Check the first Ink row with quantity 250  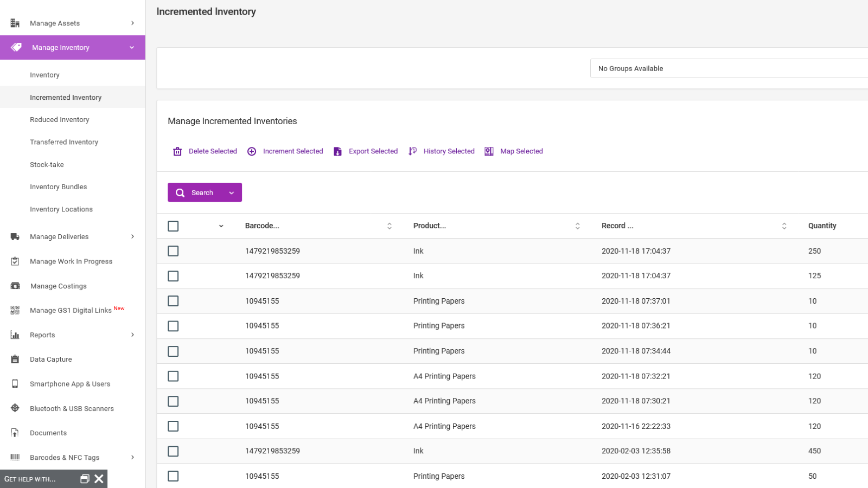coord(173,251)
